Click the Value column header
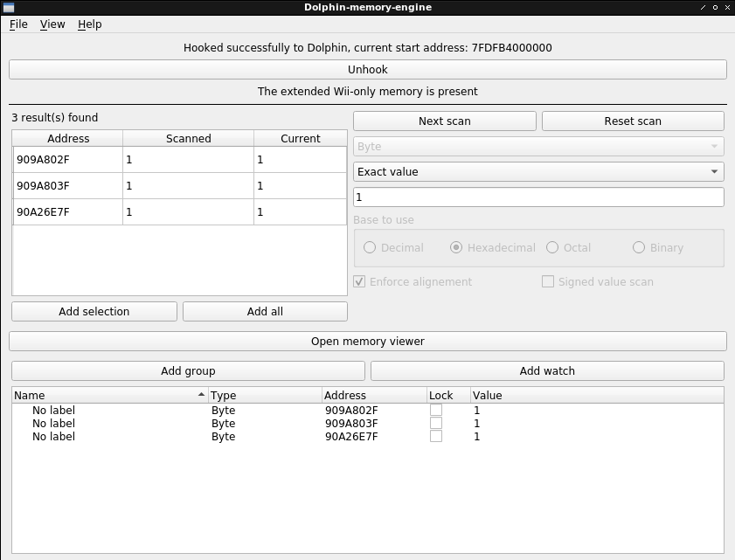The width and height of the screenshot is (735, 560). (597, 396)
